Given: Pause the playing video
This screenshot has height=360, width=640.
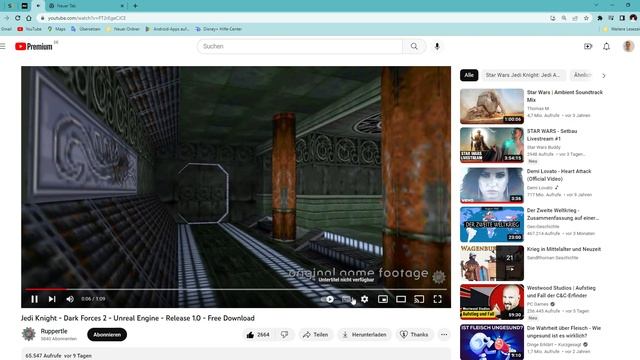Looking at the screenshot, I should point(35,299).
